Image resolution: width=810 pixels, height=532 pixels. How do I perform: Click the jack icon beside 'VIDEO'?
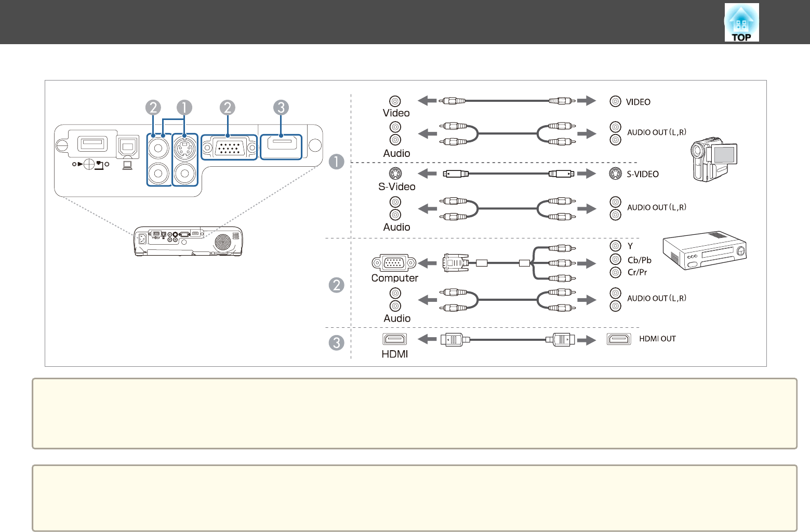[x=616, y=101]
